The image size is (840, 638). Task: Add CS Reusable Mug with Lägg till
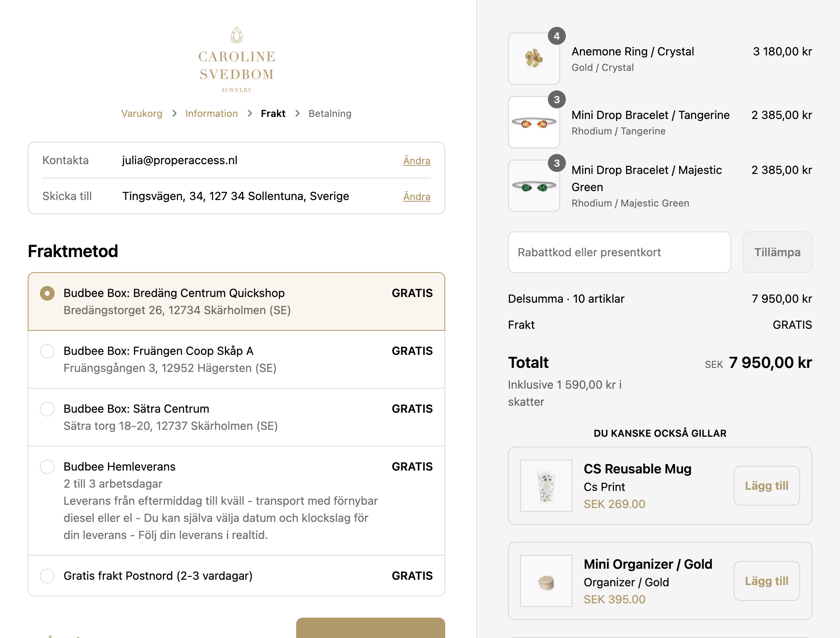pos(767,486)
